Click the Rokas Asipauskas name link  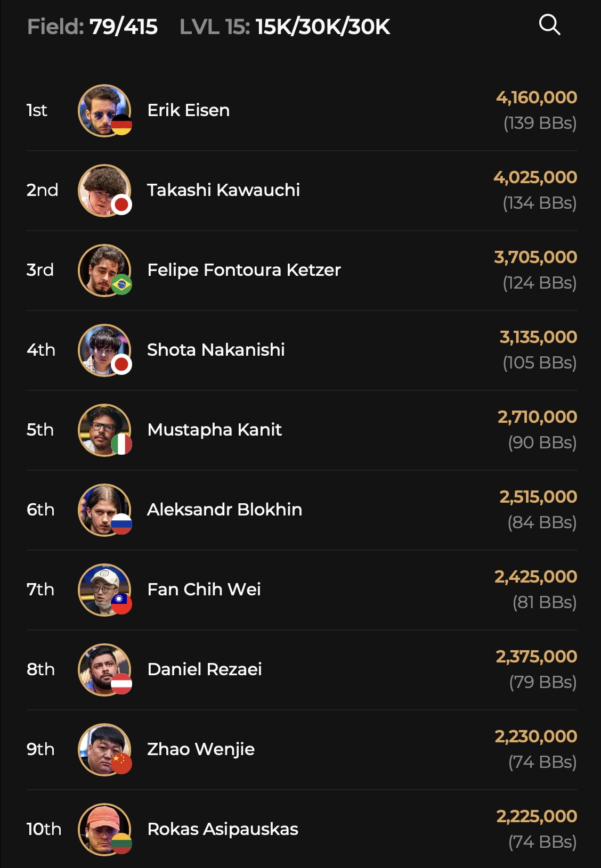[223, 829]
